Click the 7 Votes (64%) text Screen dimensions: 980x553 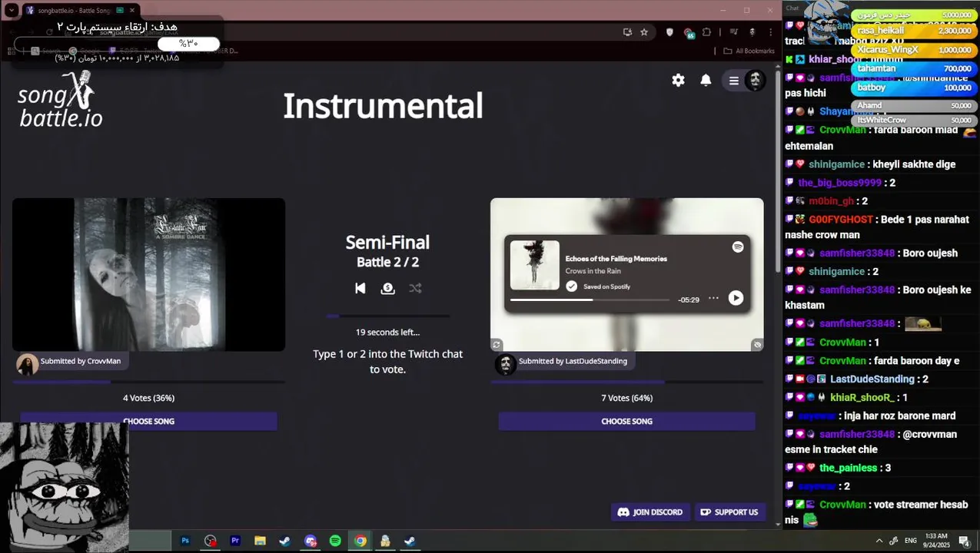pyautogui.click(x=626, y=398)
